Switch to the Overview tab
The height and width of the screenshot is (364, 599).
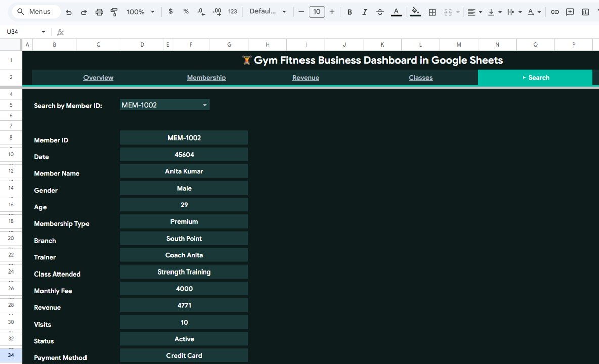click(98, 77)
